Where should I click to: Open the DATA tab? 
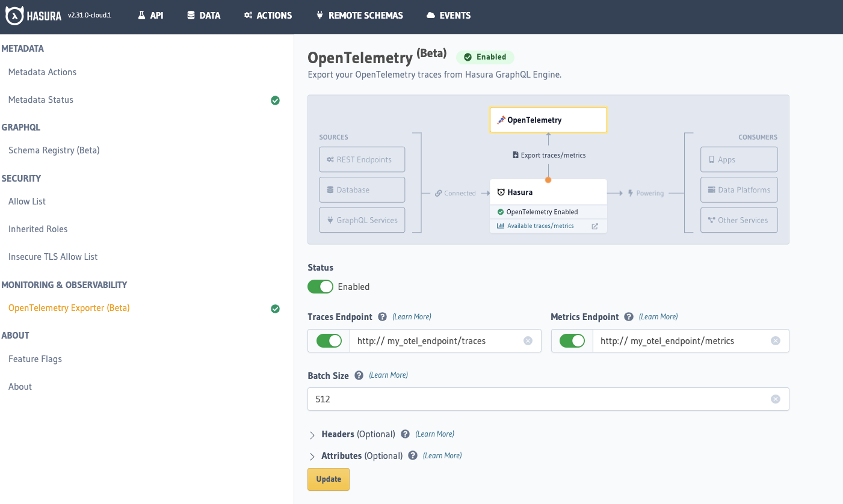[x=203, y=16]
